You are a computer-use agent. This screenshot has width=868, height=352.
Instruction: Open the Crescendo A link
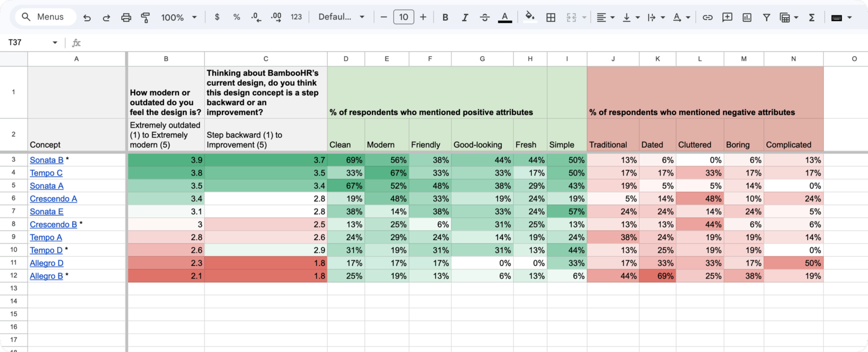[53, 199]
